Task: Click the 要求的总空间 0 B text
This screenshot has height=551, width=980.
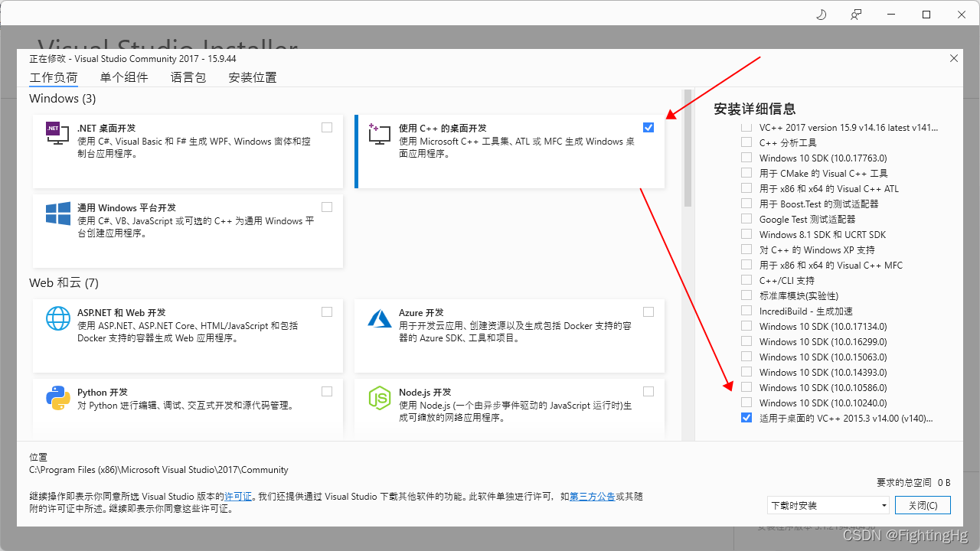Action: tap(913, 482)
